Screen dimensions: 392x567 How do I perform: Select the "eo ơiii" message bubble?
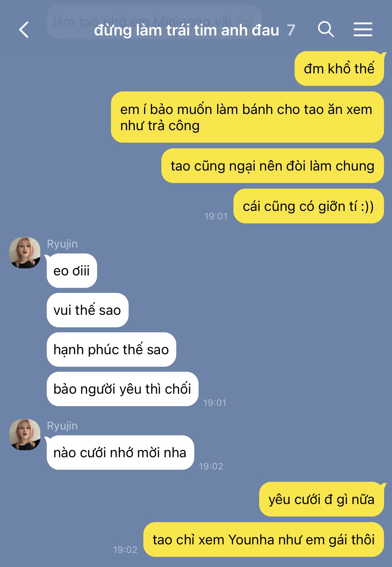tap(72, 271)
